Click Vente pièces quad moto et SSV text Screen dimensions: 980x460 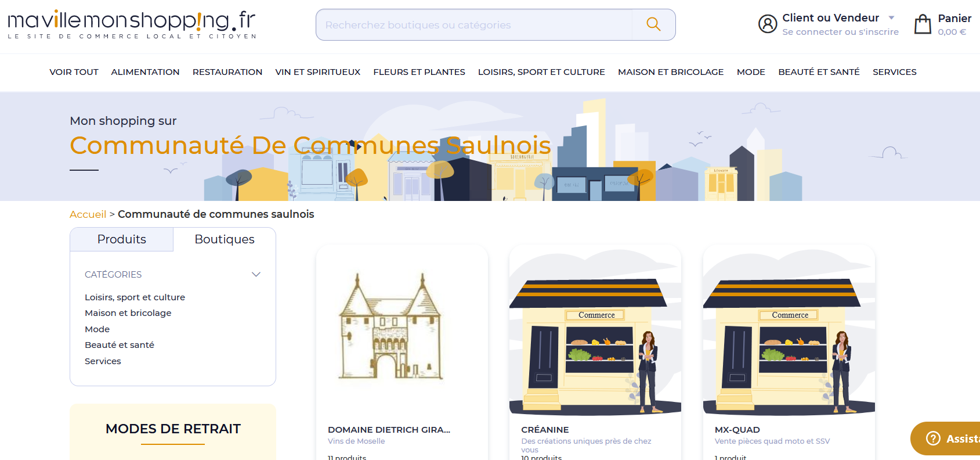click(x=772, y=441)
